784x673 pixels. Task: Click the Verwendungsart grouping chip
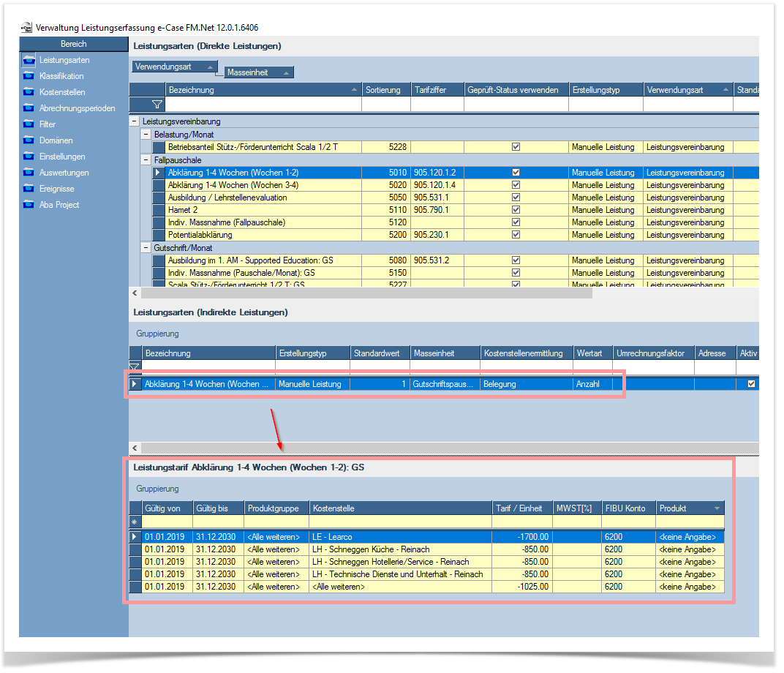coord(175,67)
